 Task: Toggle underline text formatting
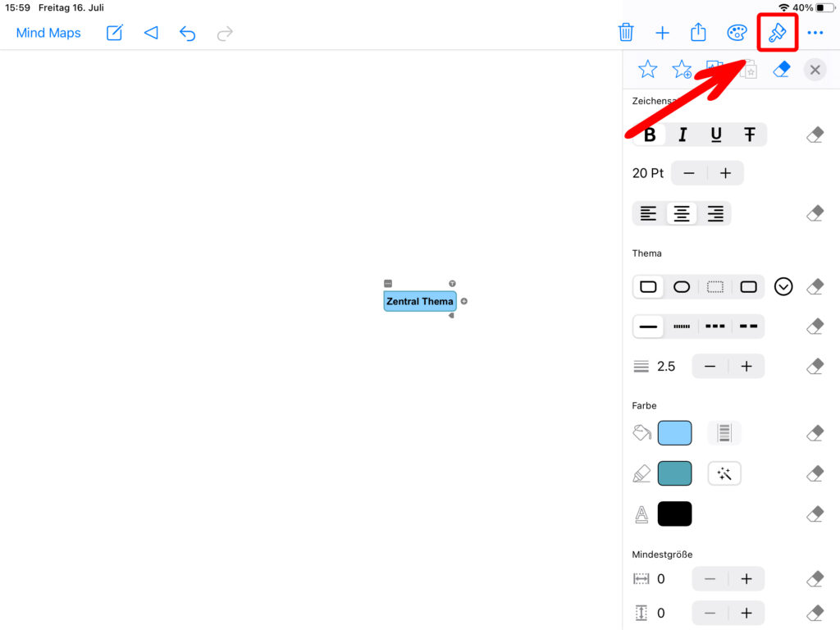(716, 135)
